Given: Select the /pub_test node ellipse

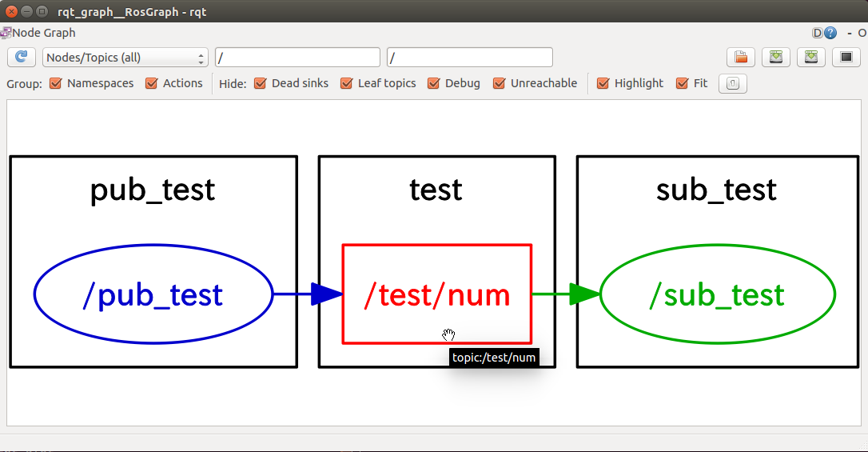Looking at the screenshot, I should pos(153,294).
